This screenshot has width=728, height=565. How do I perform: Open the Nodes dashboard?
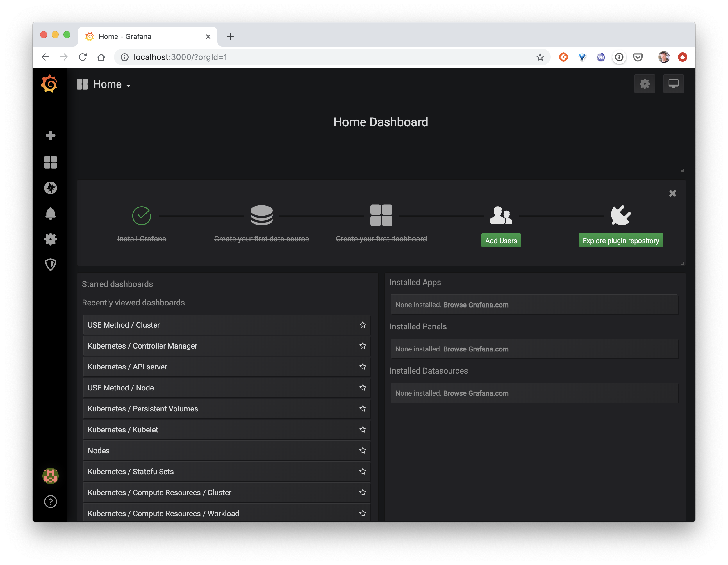coord(226,451)
